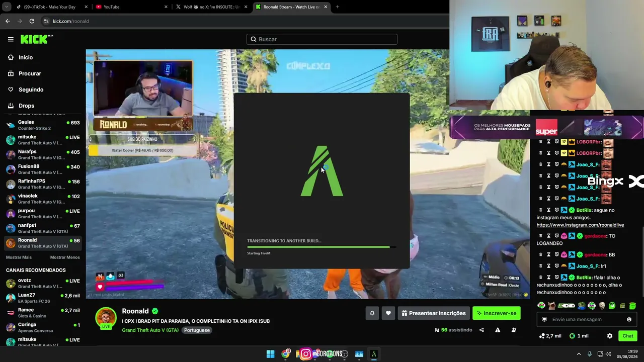
Task: Click the photos app taskbar icon
Action: 359,354
